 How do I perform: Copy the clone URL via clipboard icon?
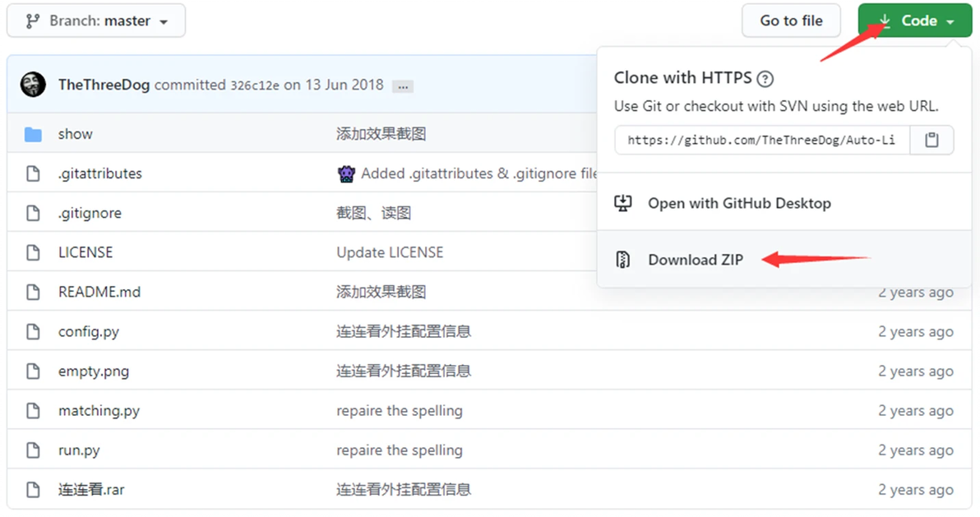tap(931, 141)
